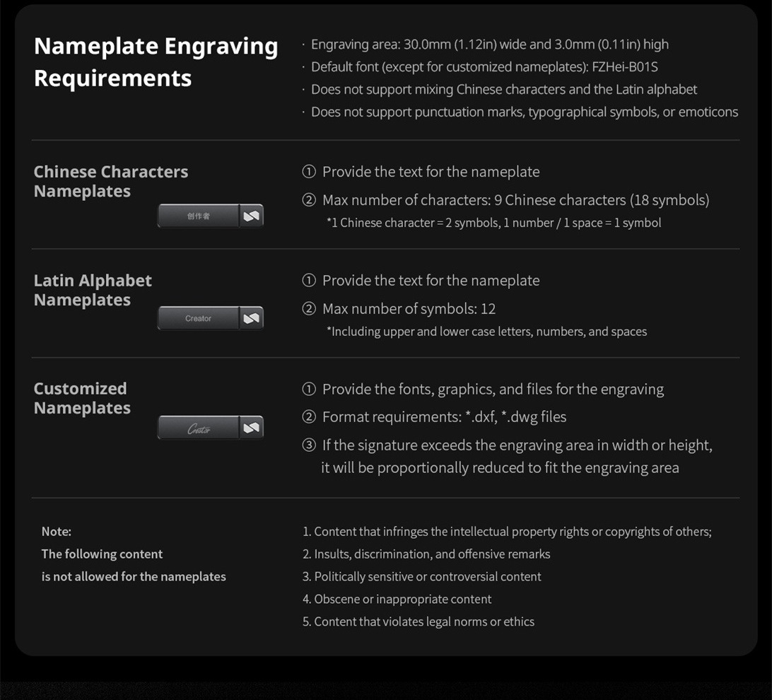
Task: Click circled 1 under Latin Alphabet Nameplates
Action: (309, 281)
